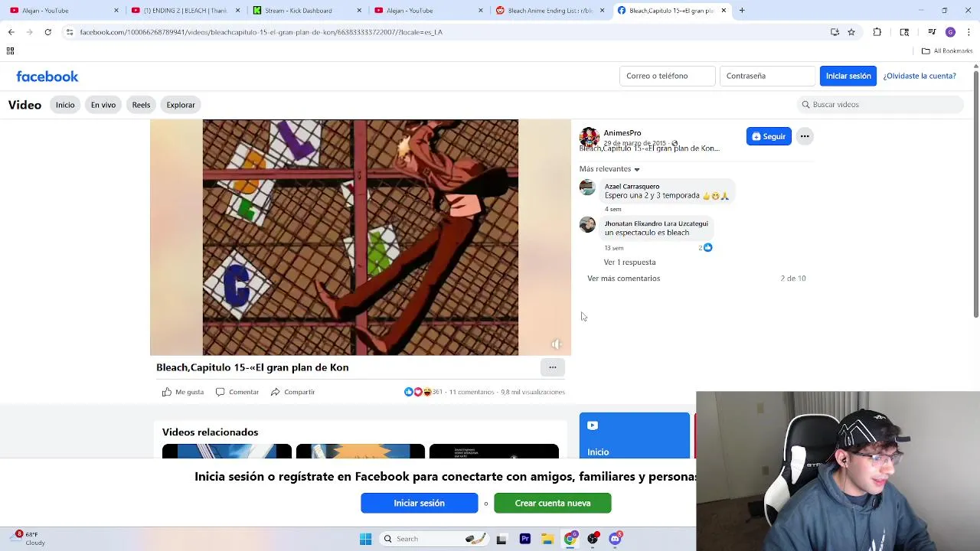Switch to the Stream - Kick Dashboard tab
Viewport: 980px width, 551px height.
coord(307,11)
